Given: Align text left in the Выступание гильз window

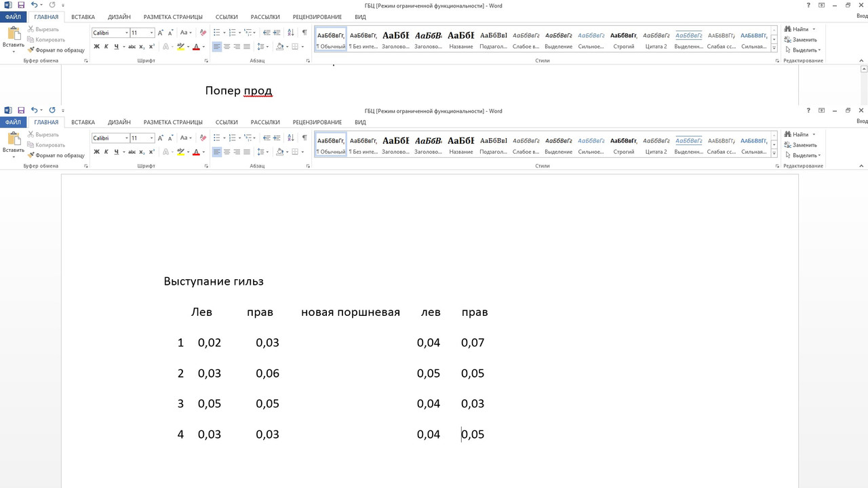Looking at the screenshot, I should (217, 152).
